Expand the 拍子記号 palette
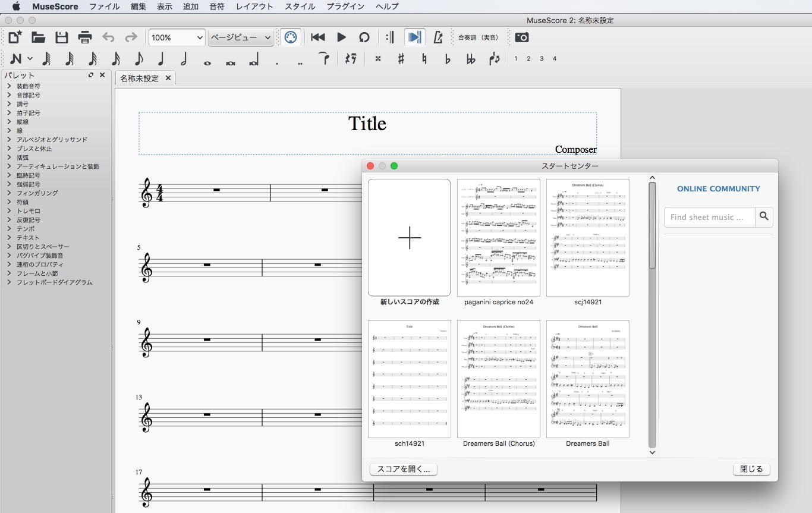This screenshot has width=812, height=513. coord(10,113)
